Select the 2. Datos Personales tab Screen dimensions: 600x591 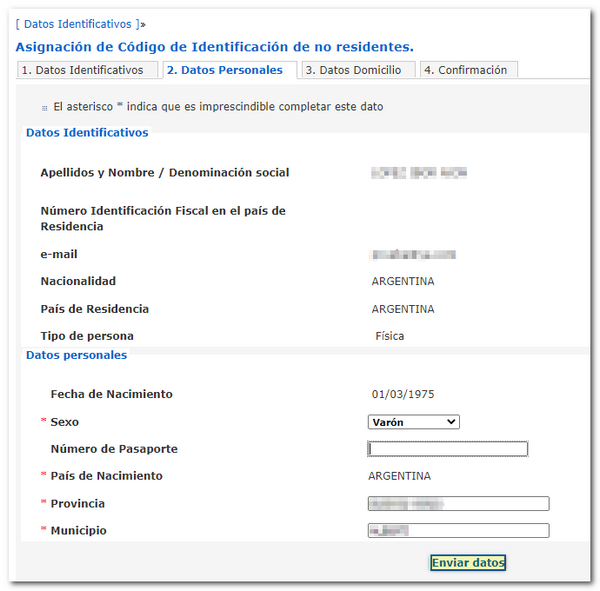[224, 70]
